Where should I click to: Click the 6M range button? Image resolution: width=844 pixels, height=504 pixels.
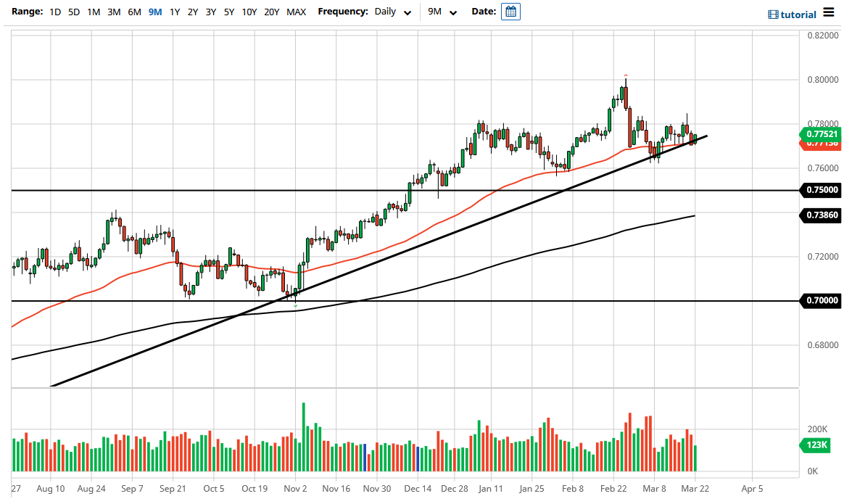tap(133, 12)
